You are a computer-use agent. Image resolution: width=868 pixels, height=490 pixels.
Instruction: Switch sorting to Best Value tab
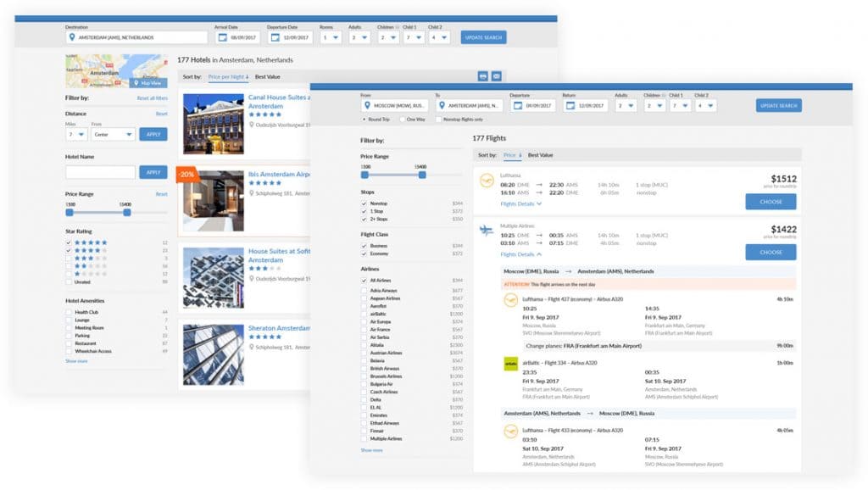[x=541, y=156]
